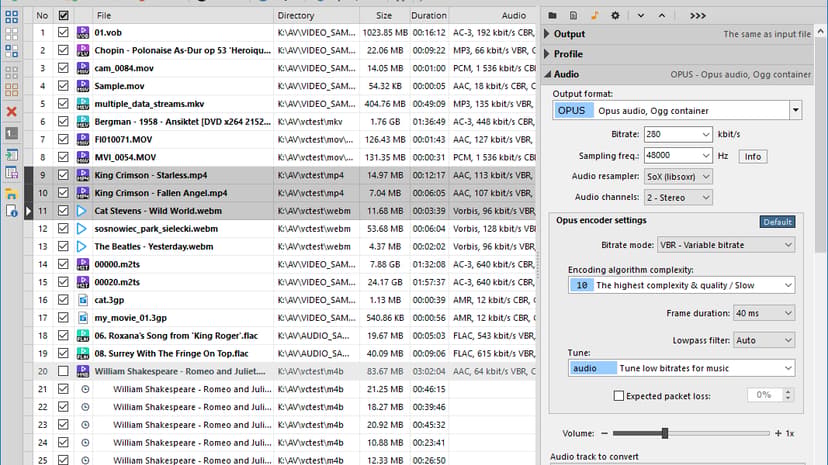Click the Default button in Opus encoder settings
The height and width of the screenshot is (465, 828).
tap(777, 222)
